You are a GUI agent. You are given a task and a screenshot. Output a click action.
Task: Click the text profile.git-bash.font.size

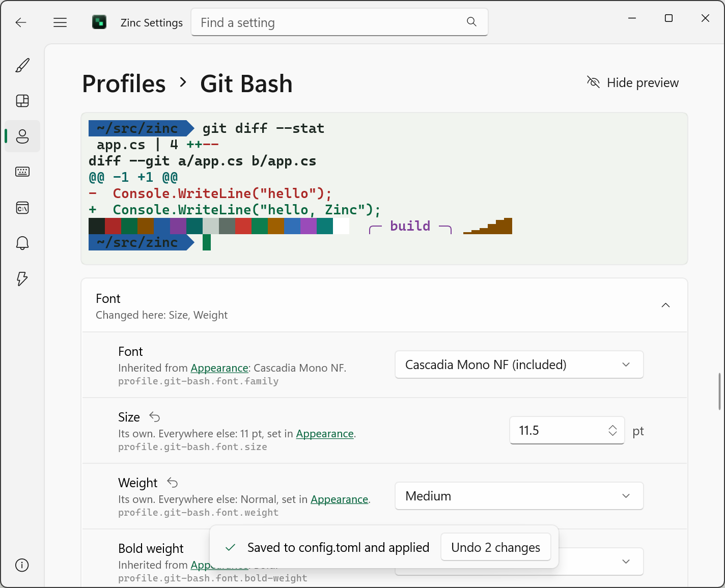pyautogui.click(x=192, y=447)
